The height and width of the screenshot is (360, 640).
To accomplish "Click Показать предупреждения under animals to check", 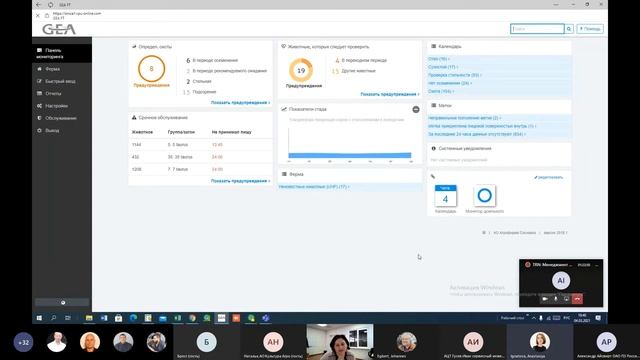I will click(x=390, y=94).
